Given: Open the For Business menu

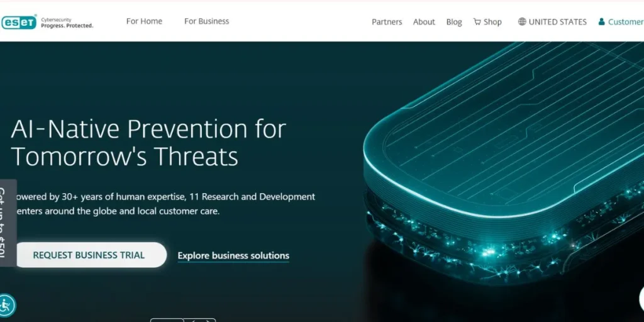Looking at the screenshot, I should (206, 21).
